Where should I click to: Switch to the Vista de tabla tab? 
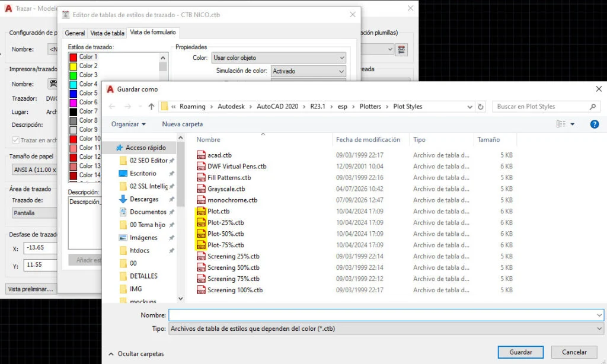107,33
